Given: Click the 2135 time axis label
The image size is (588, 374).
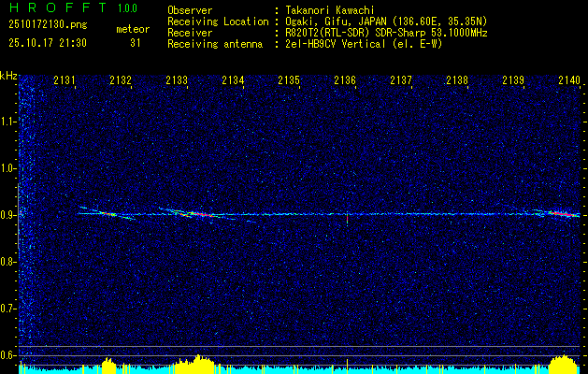Looking at the screenshot, I should coord(289,79).
